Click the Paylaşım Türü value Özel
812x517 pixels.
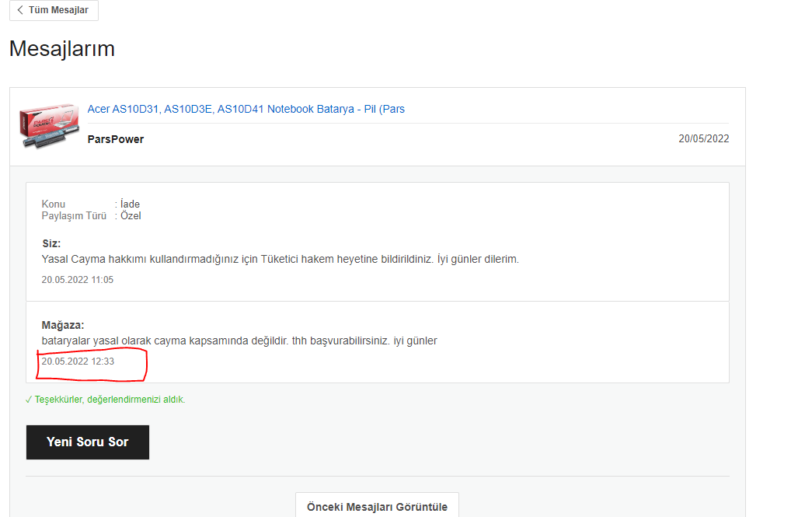131,216
